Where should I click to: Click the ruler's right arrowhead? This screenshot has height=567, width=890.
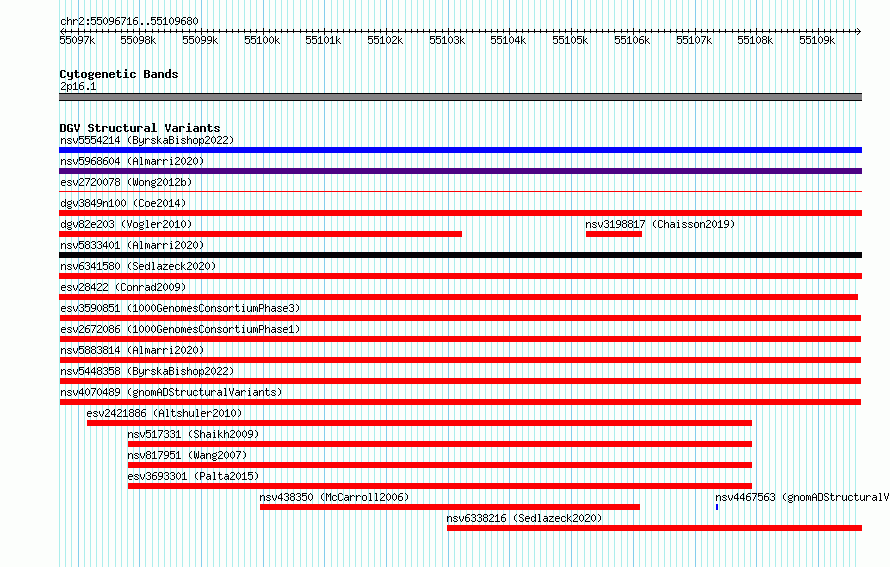click(x=859, y=31)
